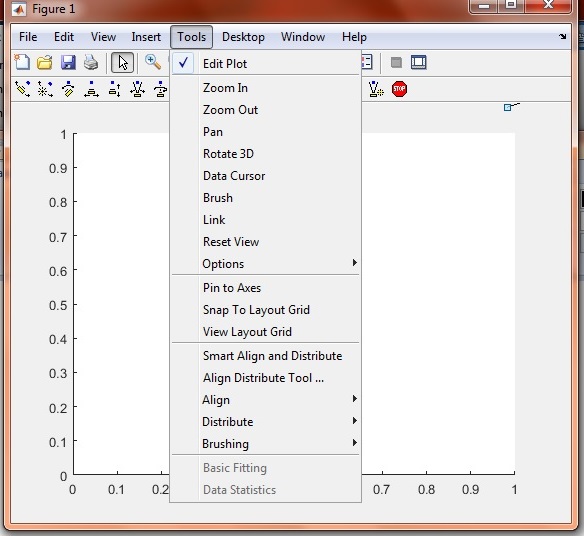Select the Zoom In magnifier icon
Screen dimensions: 584x536
point(153,62)
